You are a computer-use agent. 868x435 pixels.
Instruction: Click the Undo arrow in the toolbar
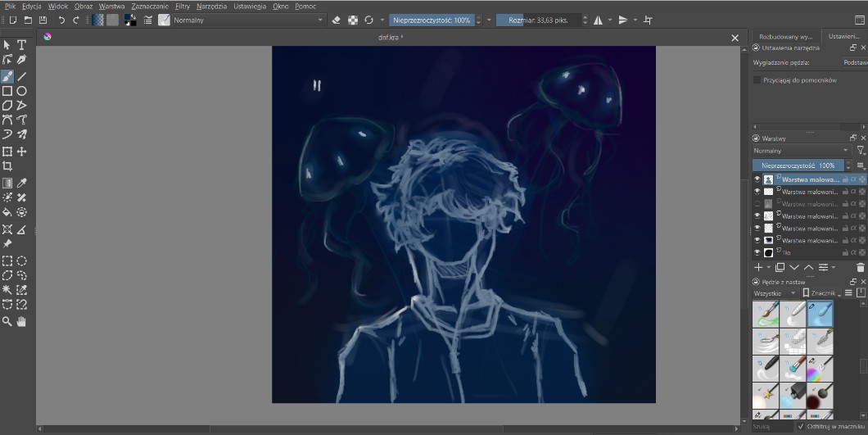[x=61, y=20]
